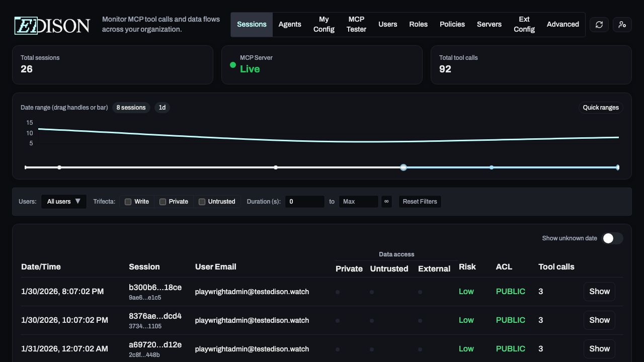Check the Untrusted trifecta filter

pos(201,201)
